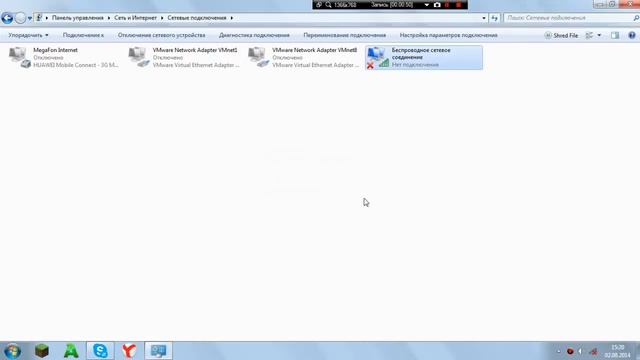Click 'Нет подключения' status text

[x=415, y=65]
